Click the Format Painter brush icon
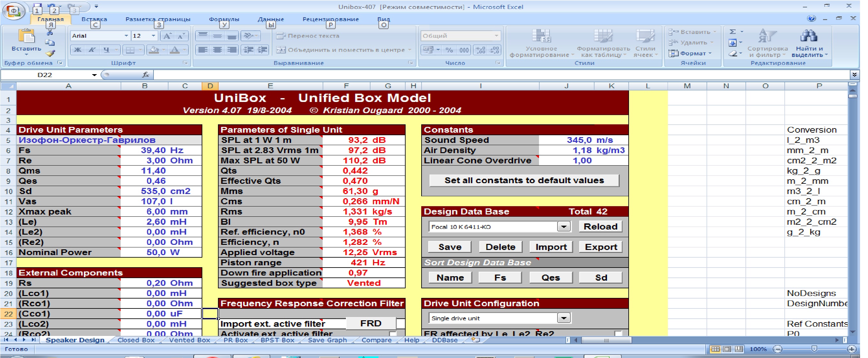Screen dimensions: 868x358 (x=50, y=53)
